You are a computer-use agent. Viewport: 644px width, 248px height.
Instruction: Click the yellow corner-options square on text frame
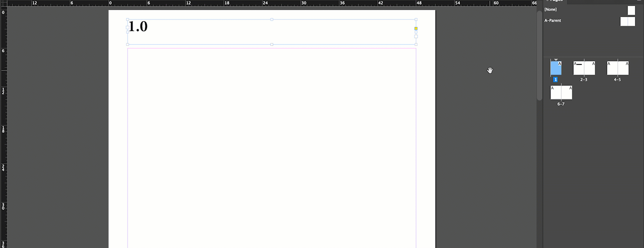pyautogui.click(x=416, y=29)
